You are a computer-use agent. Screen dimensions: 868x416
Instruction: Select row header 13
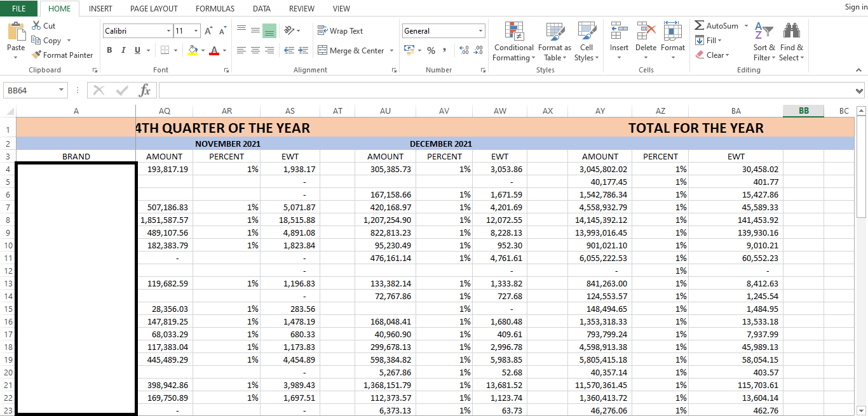tap(8, 283)
